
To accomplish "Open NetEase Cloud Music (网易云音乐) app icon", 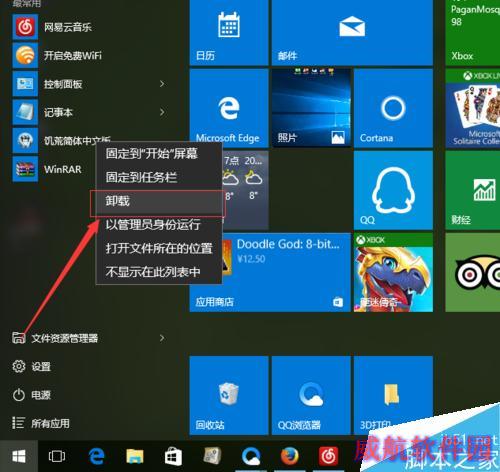I will pyautogui.click(x=25, y=27).
